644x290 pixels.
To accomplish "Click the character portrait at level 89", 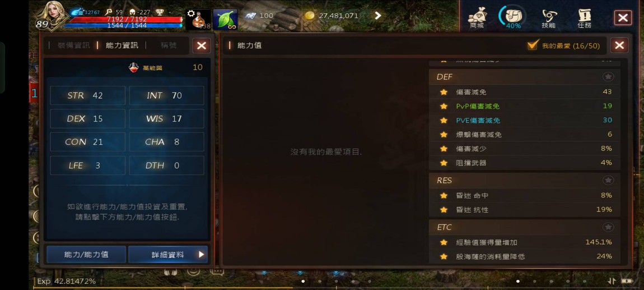I will (50, 16).
